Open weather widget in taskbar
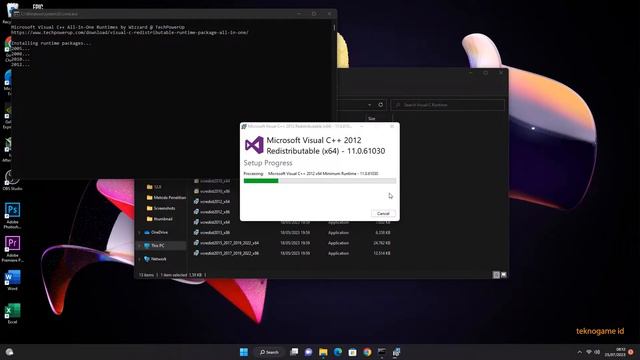This screenshot has height=360, width=640. coord(9,352)
